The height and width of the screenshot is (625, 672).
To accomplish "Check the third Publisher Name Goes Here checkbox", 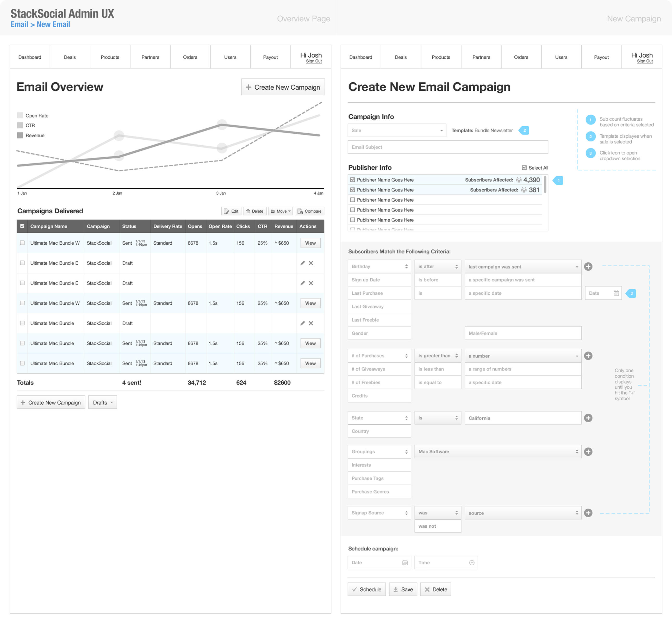I will (x=353, y=200).
